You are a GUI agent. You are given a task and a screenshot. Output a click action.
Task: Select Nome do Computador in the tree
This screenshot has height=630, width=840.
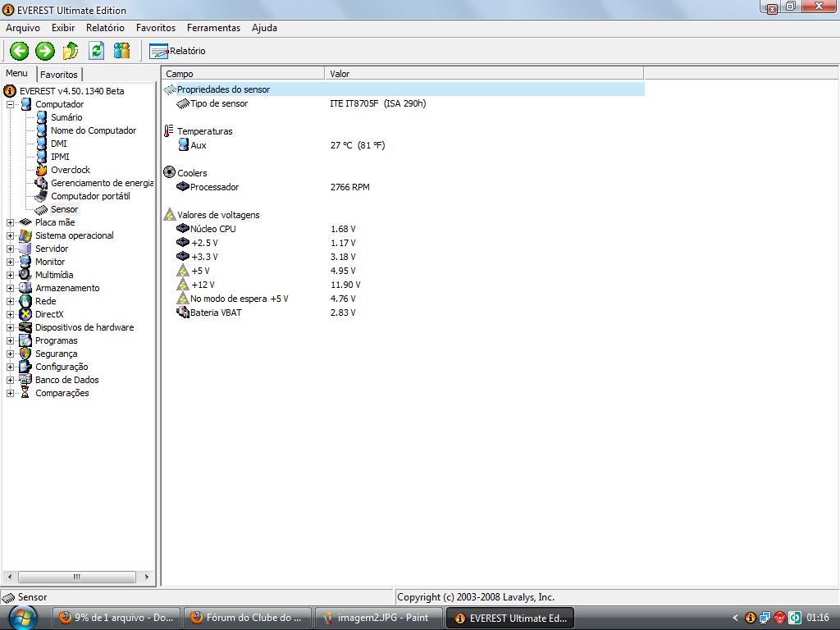pos(94,130)
